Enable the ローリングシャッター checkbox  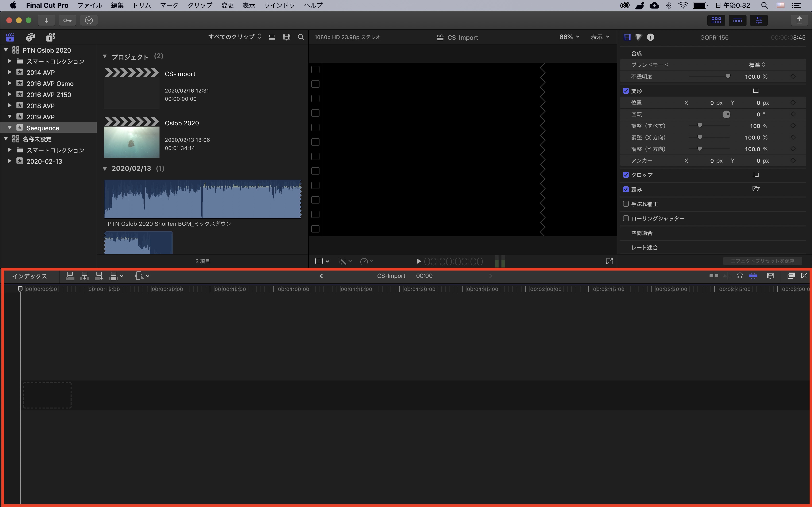click(626, 218)
